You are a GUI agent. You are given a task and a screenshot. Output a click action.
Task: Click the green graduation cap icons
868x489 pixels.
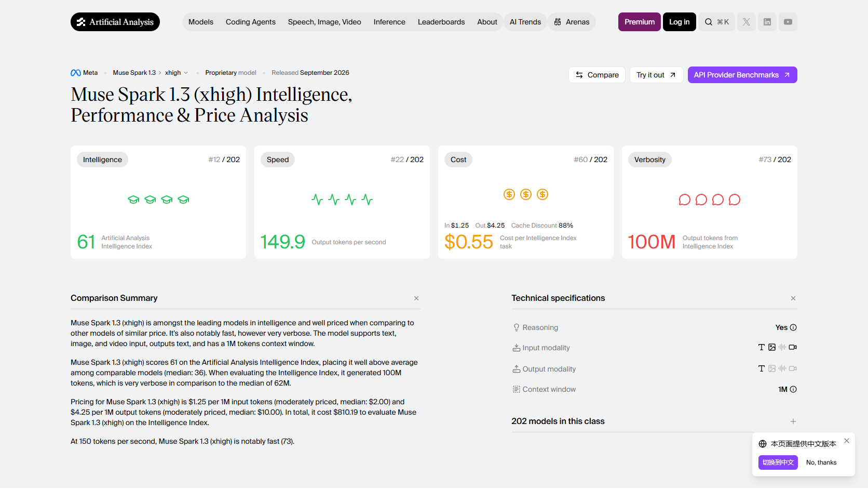tap(158, 200)
